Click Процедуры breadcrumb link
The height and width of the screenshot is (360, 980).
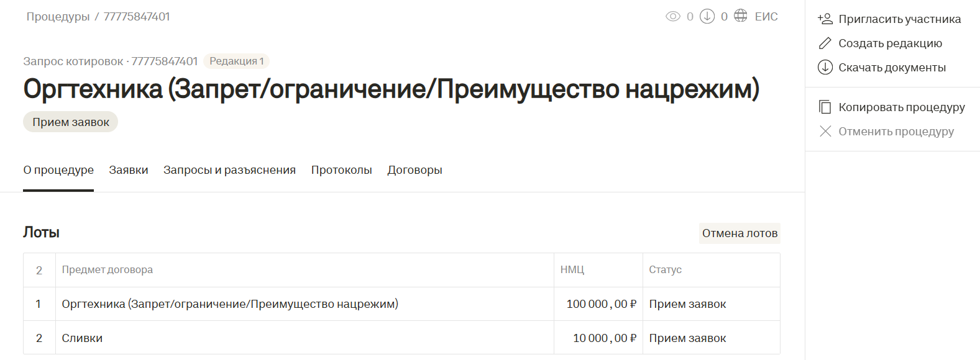click(x=58, y=17)
